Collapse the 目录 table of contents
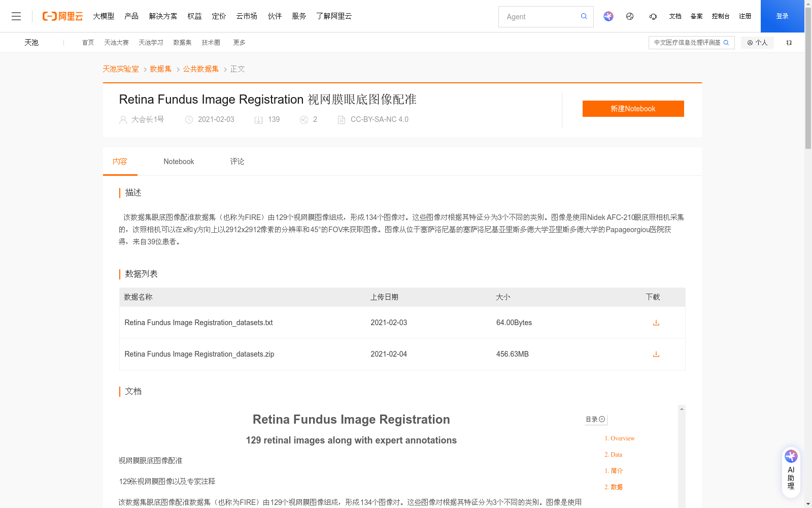Image resolution: width=812 pixels, height=508 pixels. click(x=595, y=420)
